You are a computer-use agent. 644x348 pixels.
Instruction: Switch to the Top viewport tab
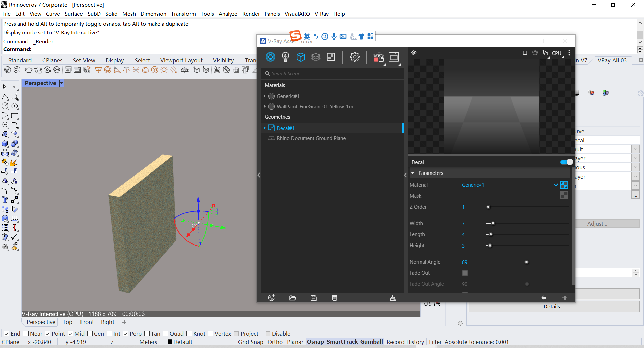pos(67,322)
